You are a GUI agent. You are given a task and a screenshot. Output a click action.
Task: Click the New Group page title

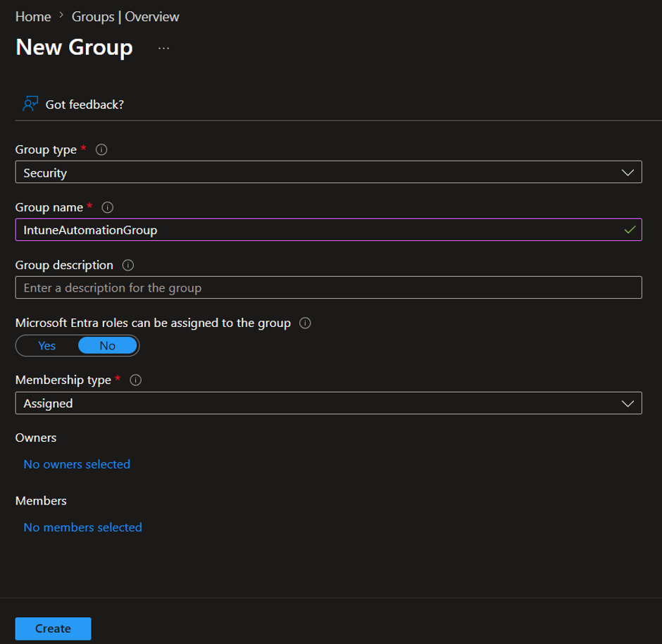point(75,47)
